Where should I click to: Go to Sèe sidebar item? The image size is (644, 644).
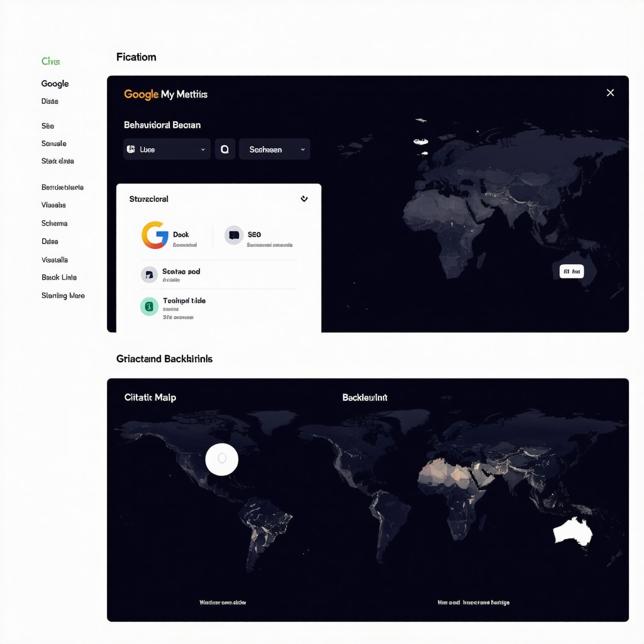coord(48,126)
